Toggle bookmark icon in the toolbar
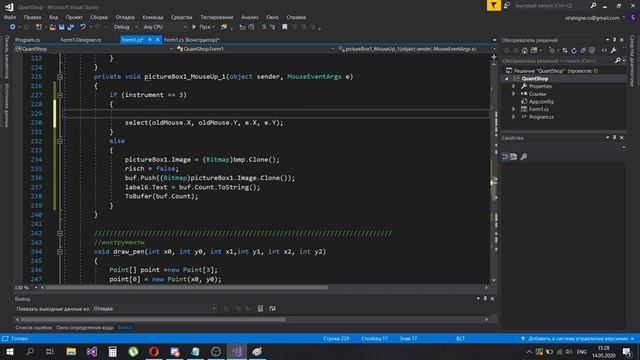This screenshot has height=360, width=640. [x=284, y=27]
